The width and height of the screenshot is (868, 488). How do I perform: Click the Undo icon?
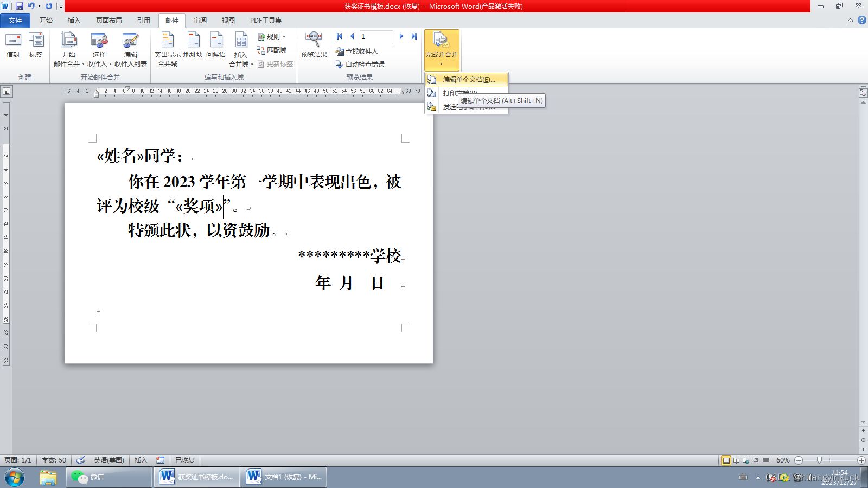pos(31,6)
